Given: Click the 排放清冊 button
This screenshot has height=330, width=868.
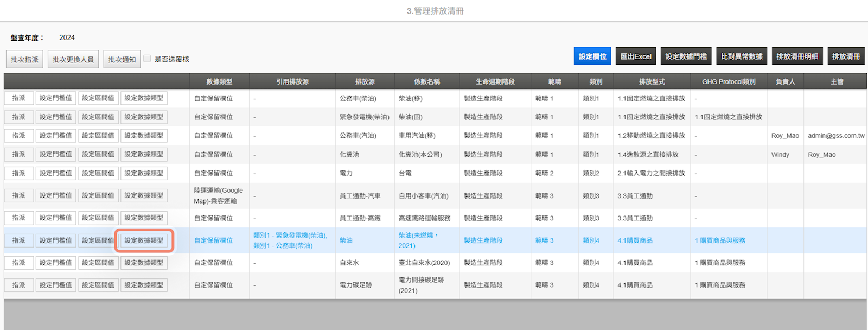Looking at the screenshot, I should click(x=846, y=56).
